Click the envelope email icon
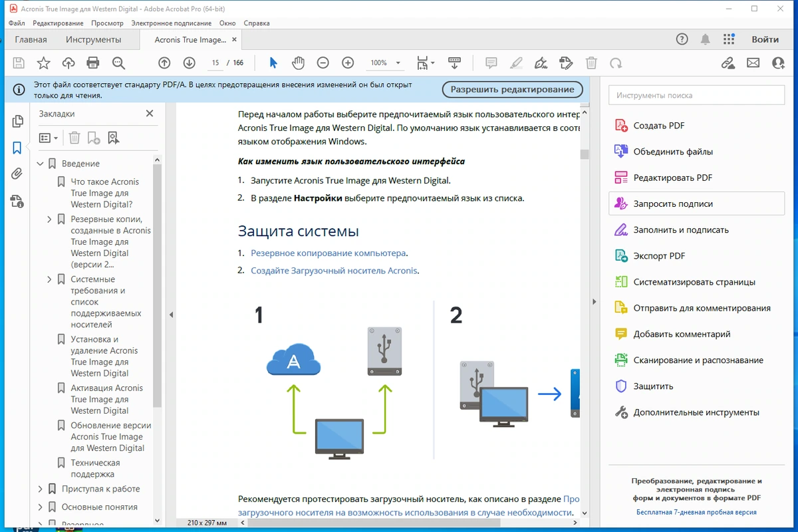This screenshot has width=798, height=532. click(753, 63)
